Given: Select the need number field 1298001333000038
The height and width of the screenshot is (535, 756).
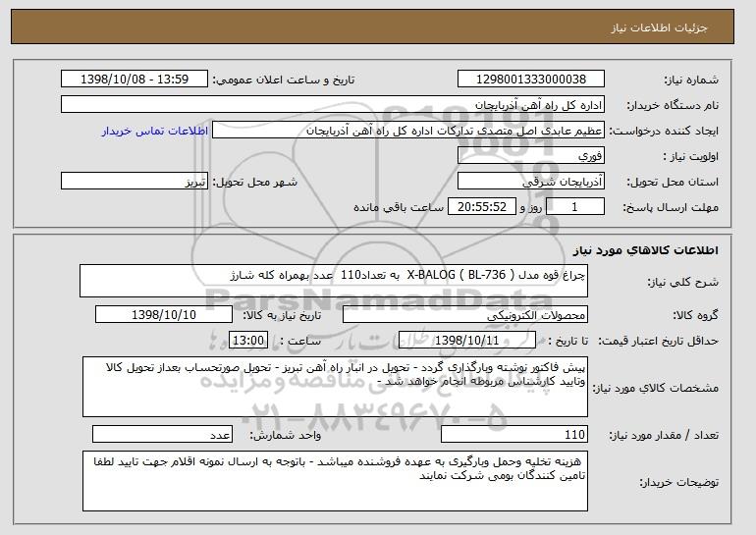Looking at the screenshot, I should [531, 80].
